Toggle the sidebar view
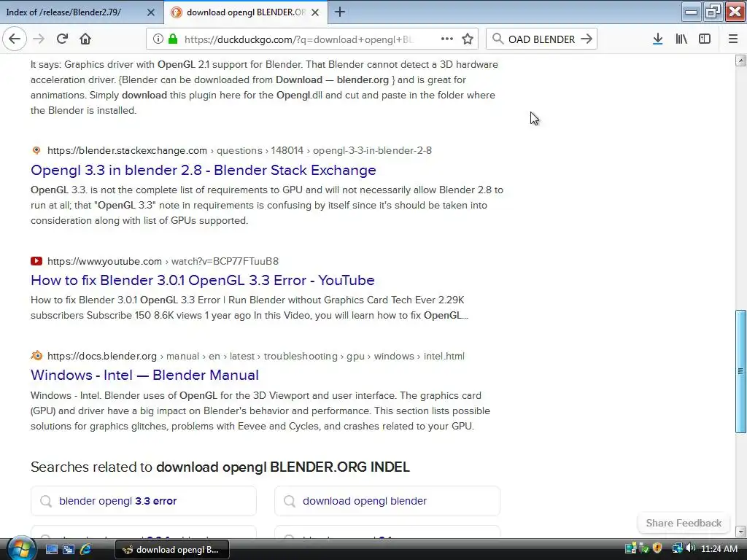747x560 pixels. coord(705,39)
